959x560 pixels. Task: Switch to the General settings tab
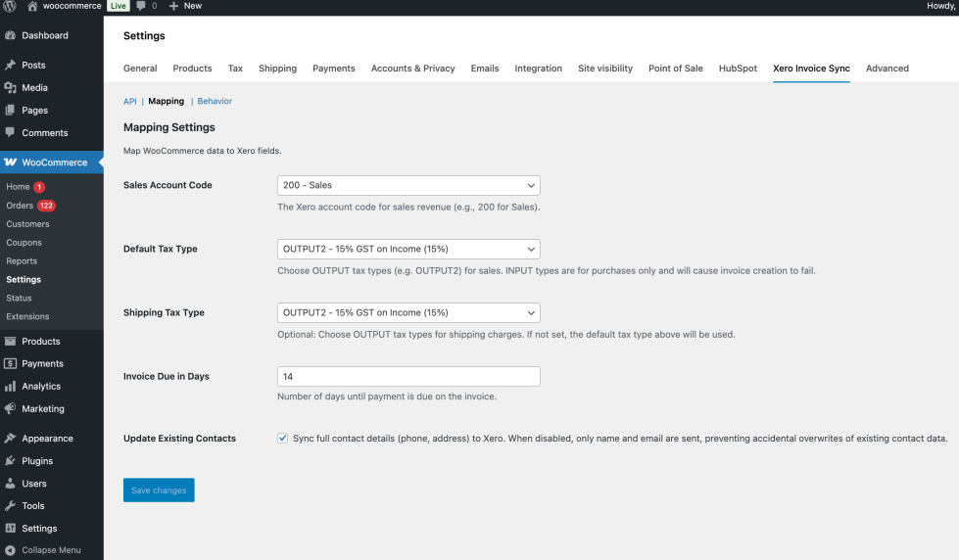point(140,69)
